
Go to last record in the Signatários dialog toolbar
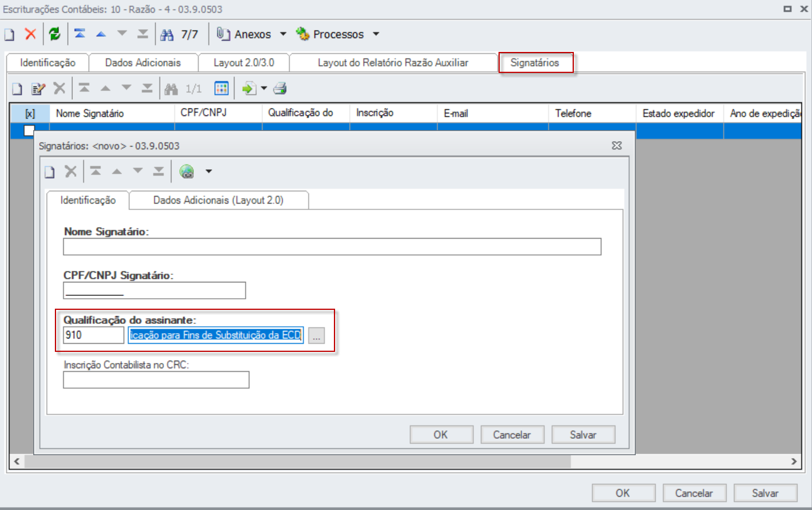[159, 171]
